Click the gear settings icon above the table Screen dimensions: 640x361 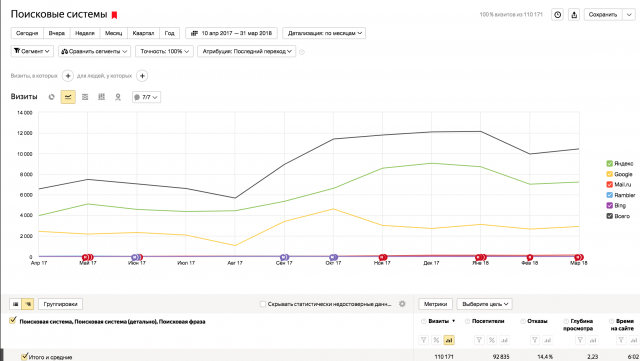pos(402,304)
